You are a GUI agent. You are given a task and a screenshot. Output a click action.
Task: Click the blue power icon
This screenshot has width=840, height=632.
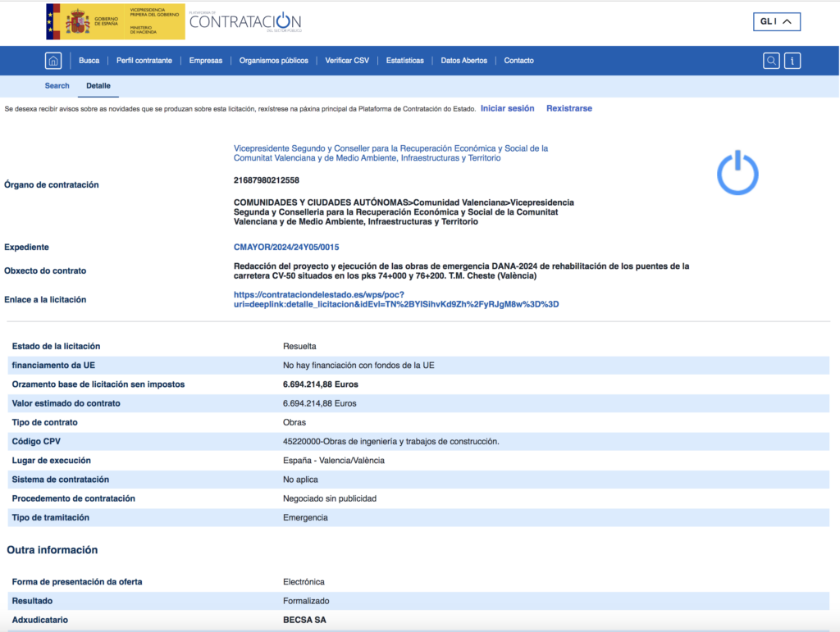737,173
